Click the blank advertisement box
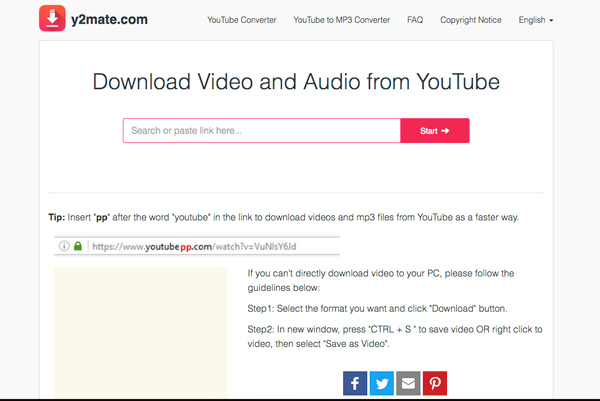The image size is (600, 401). pyautogui.click(x=140, y=332)
